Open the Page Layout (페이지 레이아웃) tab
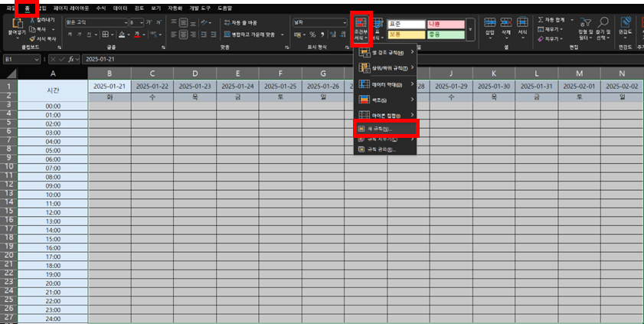 pos(70,8)
